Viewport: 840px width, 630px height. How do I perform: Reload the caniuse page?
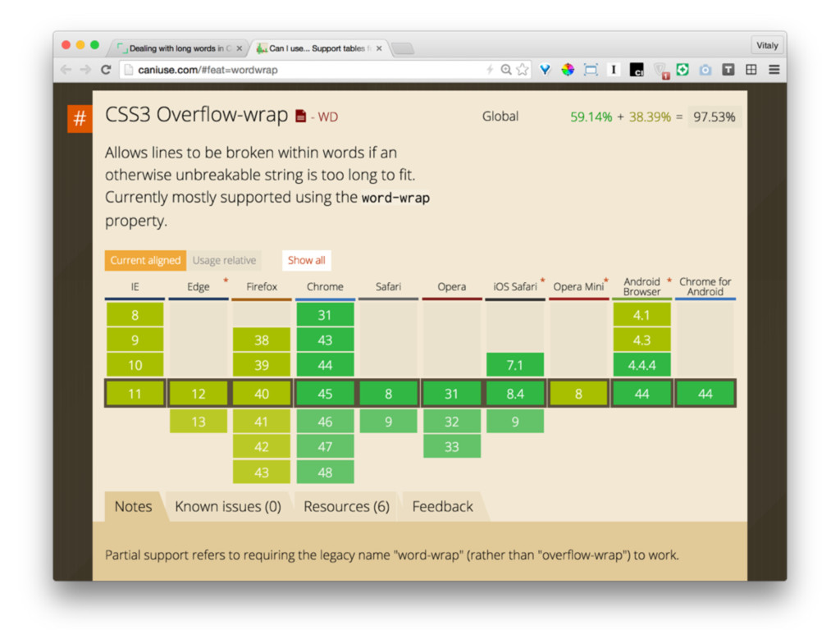(x=106, y=70)
